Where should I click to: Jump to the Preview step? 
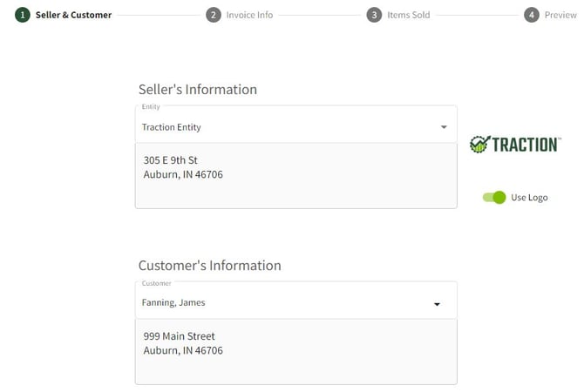pos(560,15)
